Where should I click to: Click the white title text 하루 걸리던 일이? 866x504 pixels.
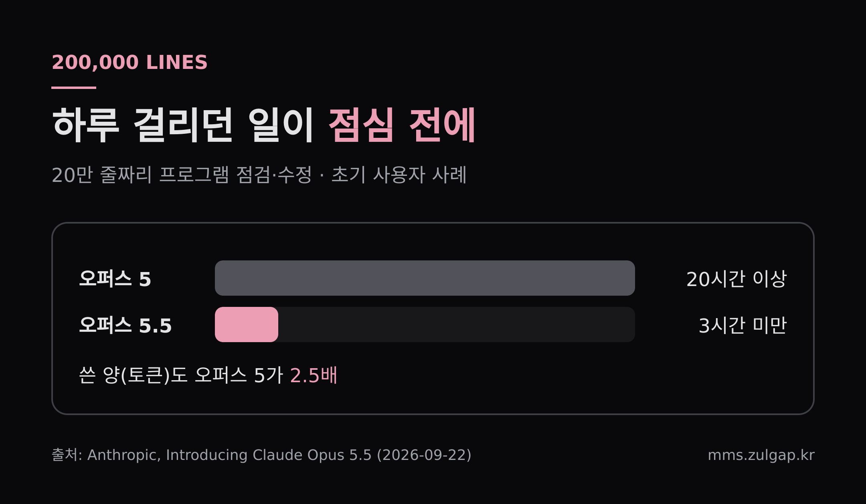click(182, 125)
